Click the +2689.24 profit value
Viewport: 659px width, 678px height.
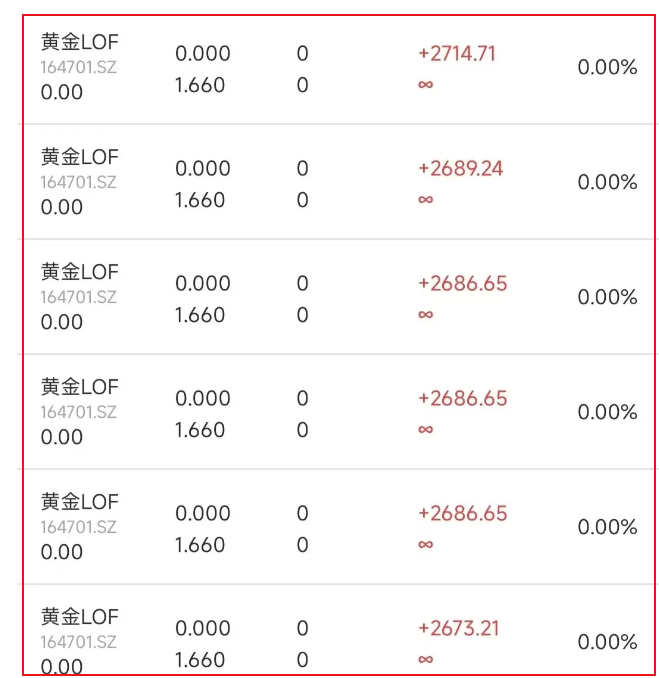point(460,169)
